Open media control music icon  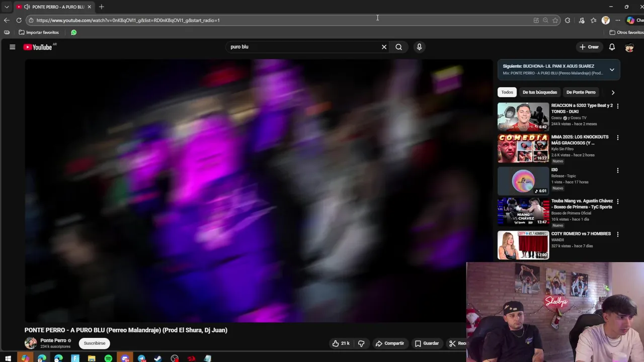click(582, 20)
